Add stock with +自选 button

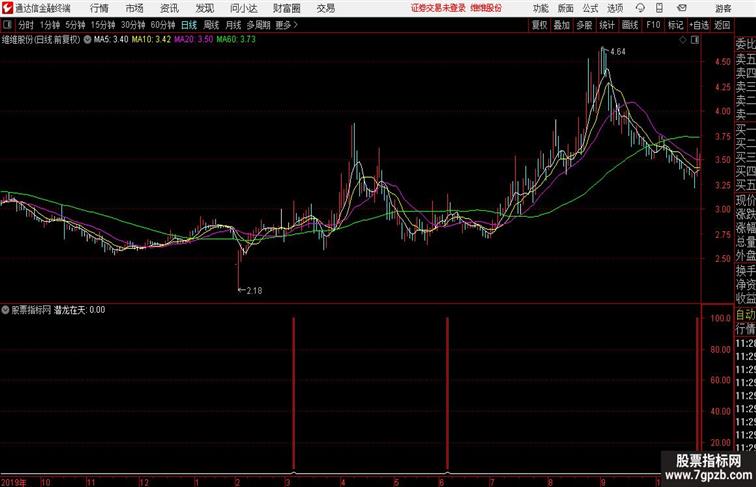[699, 25]
